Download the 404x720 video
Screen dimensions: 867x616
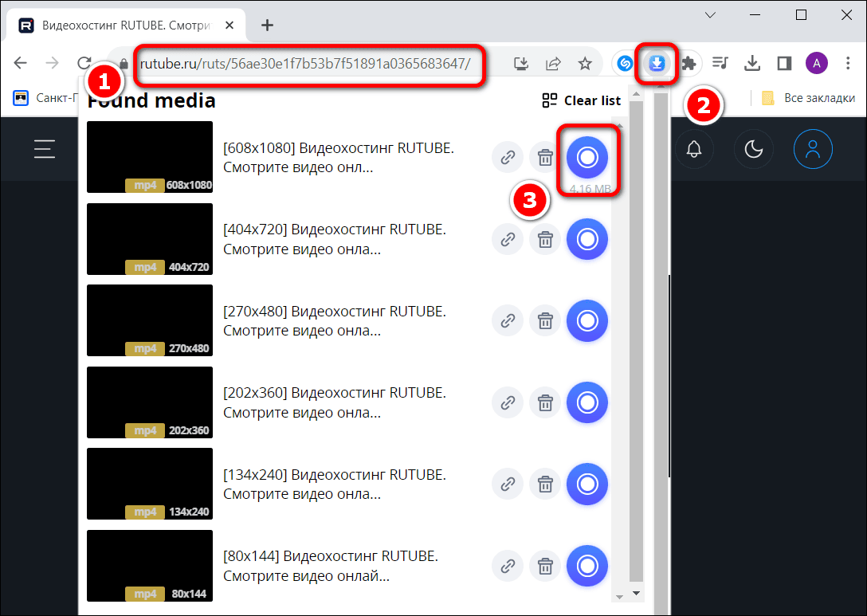pos(587,239)
